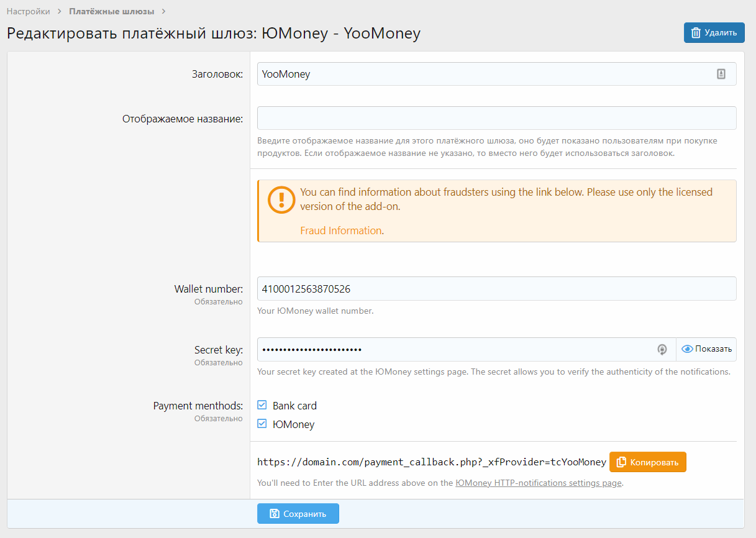Open the Fraud Information link

340,230
